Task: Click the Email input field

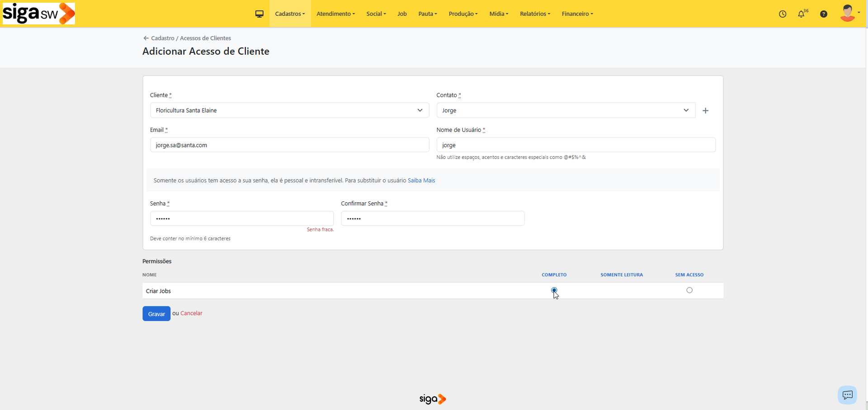Action: (289, 145)
